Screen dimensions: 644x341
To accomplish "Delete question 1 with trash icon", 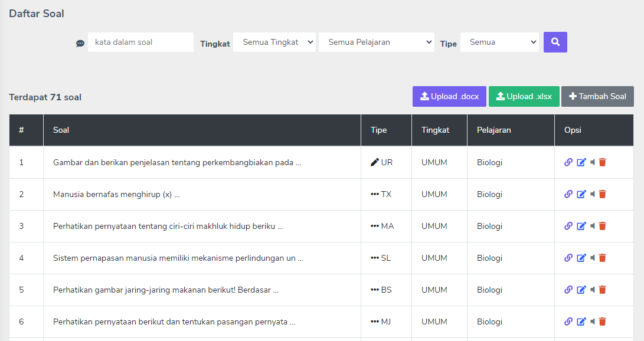I will (x=603, y=162).
